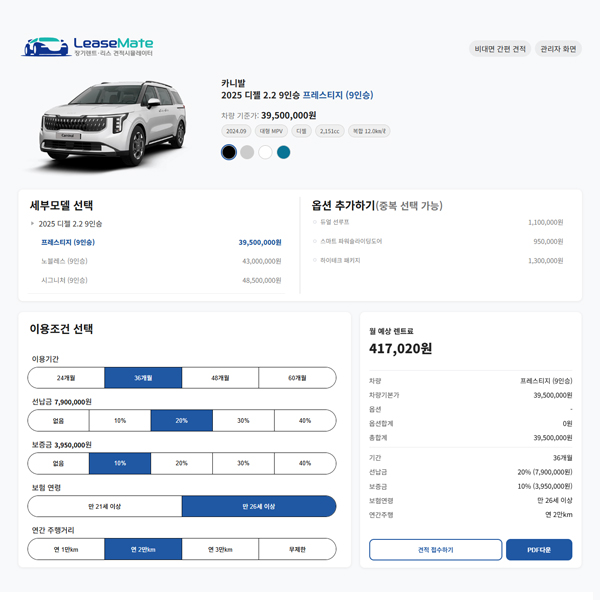Click the 950,000원 sliding door price
This screenshot has height=600, width=600.
click(548, 241)
